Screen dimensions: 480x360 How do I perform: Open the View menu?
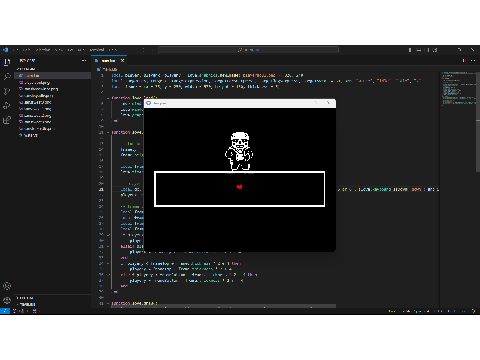click(59, 50)
